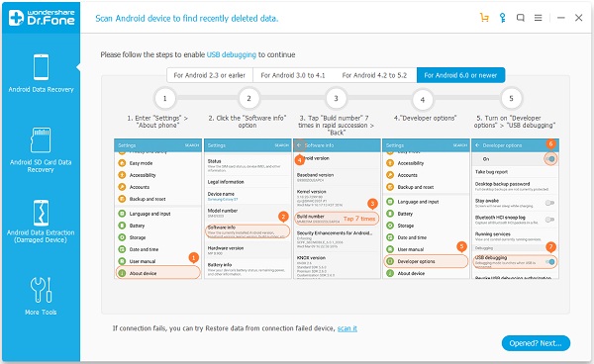The image size is (594, 364).
Task: Click the Wondershare Dr.Fone logo
Action: 42,18
